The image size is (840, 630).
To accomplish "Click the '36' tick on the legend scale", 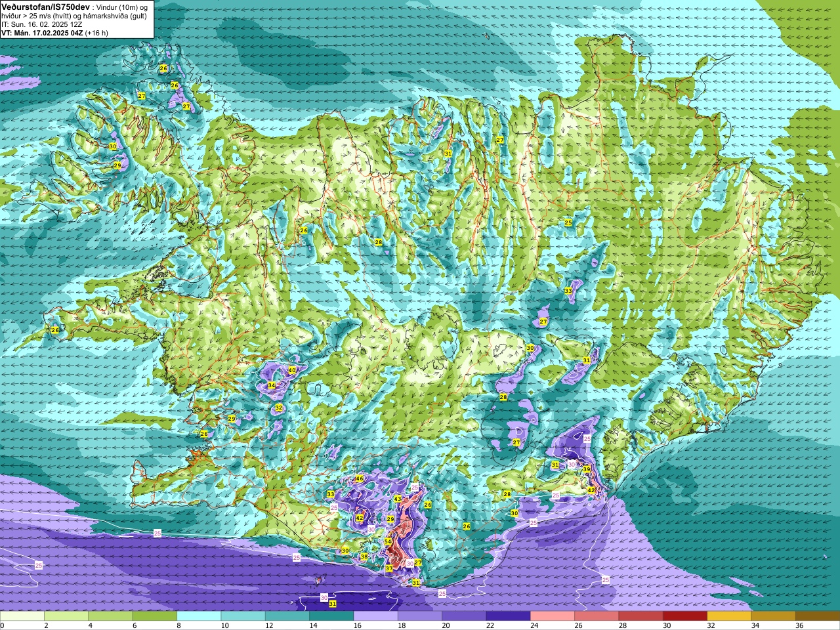I will (800, 625).
